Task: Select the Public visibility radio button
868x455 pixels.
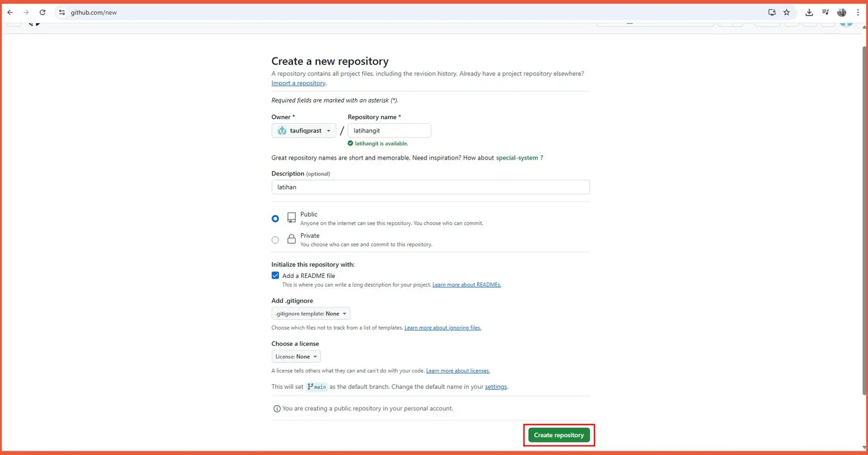Action: click(276, 218)
